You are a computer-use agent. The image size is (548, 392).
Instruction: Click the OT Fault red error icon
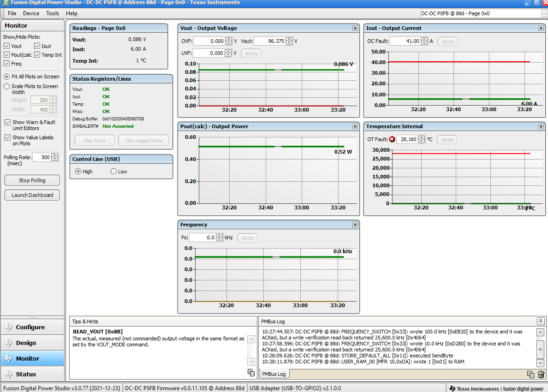(x=392, y=139)
